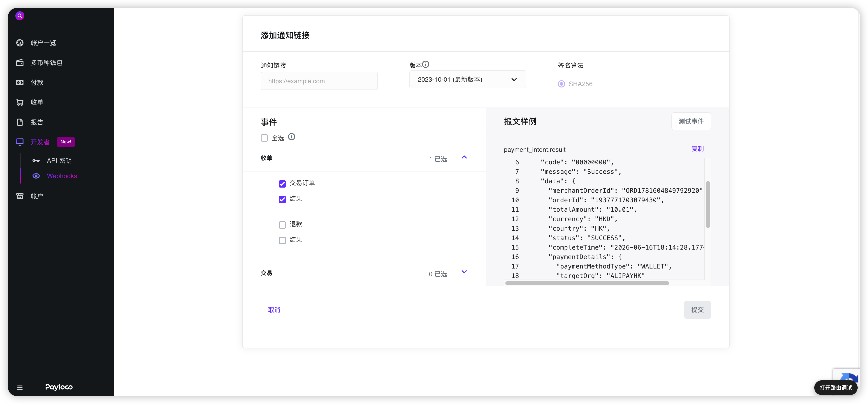The width and height of the screenshot is (868, 404).
Task: Focus the 通知链接 URL input field
Action: coord(319,81)
